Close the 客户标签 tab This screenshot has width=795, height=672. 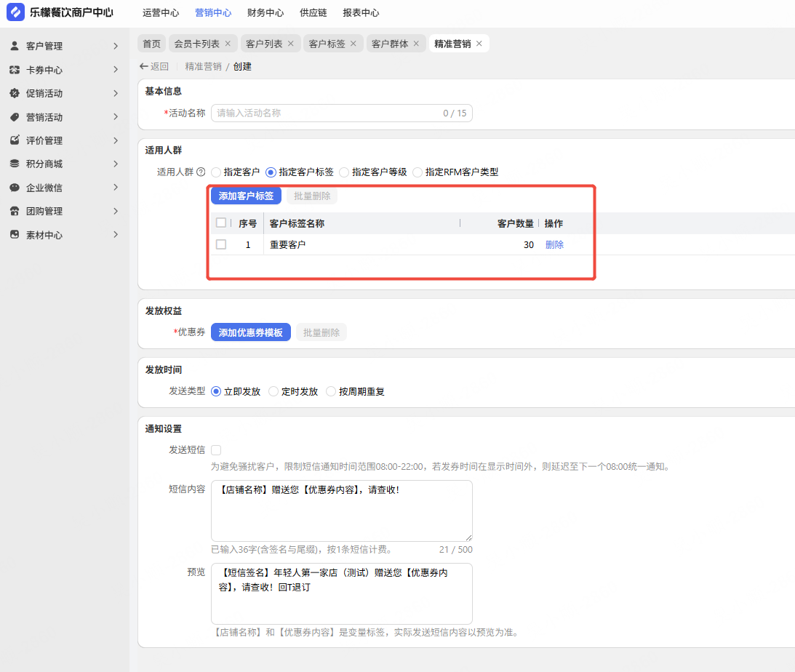tap(353, 44)
